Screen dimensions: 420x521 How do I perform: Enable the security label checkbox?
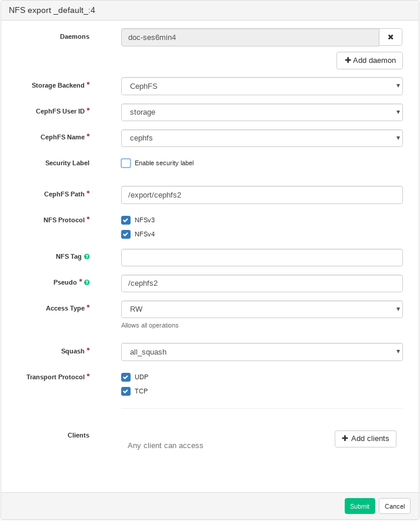click(126, 163)
